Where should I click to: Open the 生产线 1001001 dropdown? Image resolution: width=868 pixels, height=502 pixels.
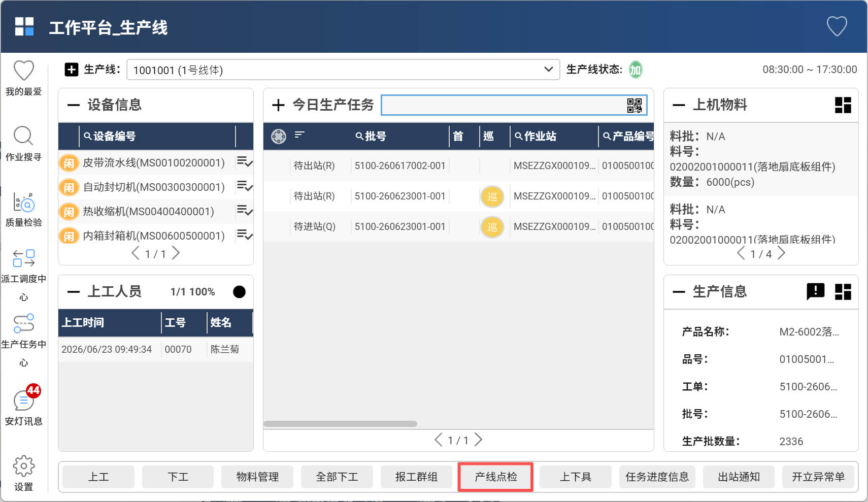click(343, 70)
